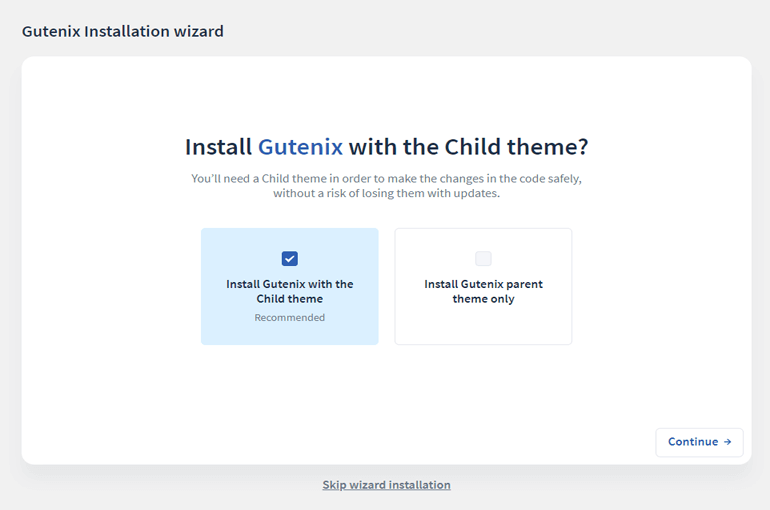Click the word 'Skip' in the bottom link
Viewport: 770px width, 510px height.
coord(334,485)
